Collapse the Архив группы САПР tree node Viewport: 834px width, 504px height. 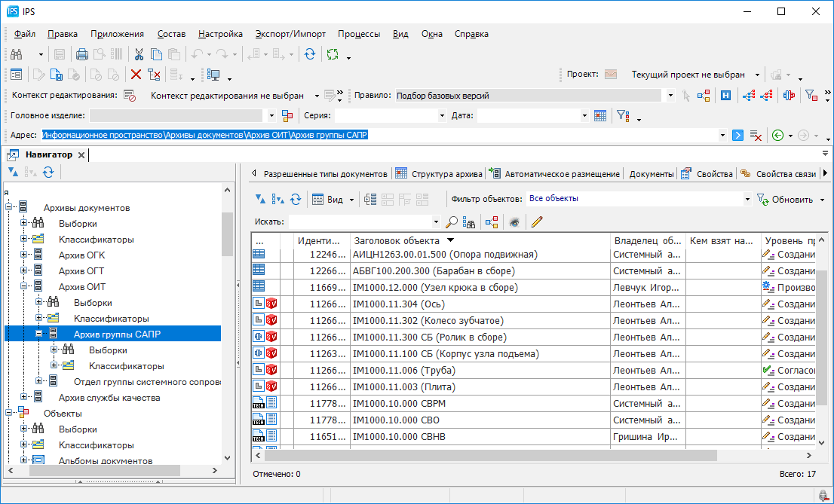click(x=39, y=334)
